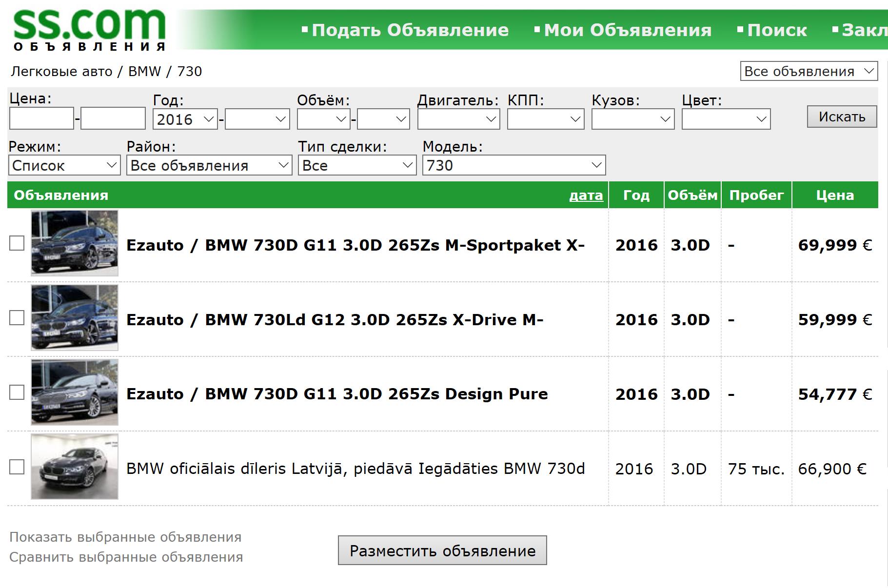Open Подать Объявление menu item
Viewport: 888px width, 588px height.
410,30
